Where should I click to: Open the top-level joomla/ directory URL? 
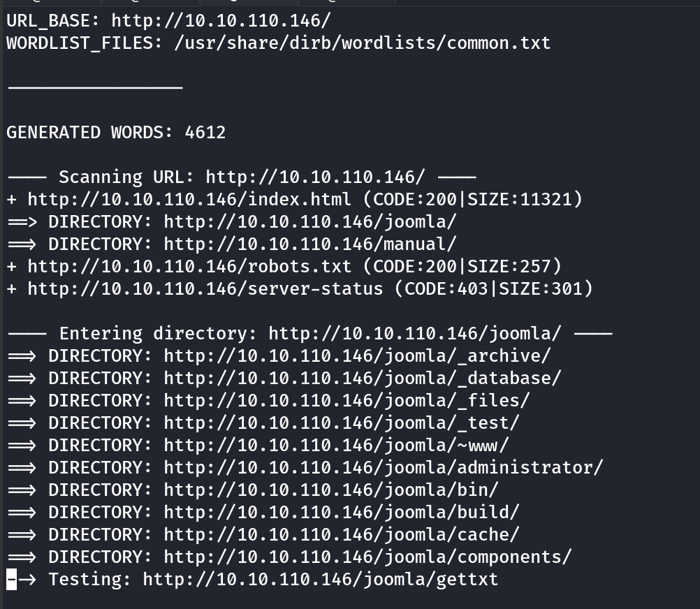click(x=310, y=221)
